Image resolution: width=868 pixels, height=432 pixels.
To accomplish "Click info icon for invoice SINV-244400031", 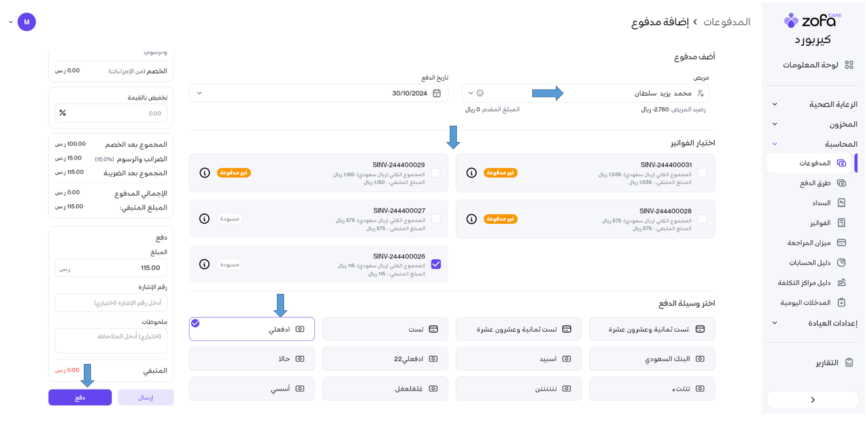I will (471, 173).
